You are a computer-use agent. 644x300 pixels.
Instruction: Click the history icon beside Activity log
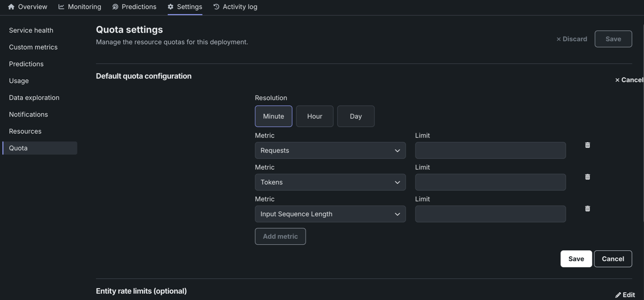click(x=216, y=7)
